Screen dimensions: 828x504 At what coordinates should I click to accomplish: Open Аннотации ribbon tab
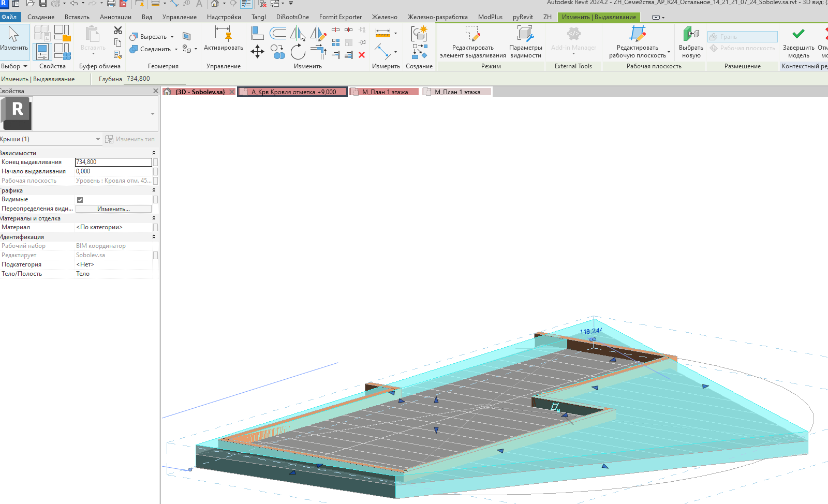[x=115, y=17]
